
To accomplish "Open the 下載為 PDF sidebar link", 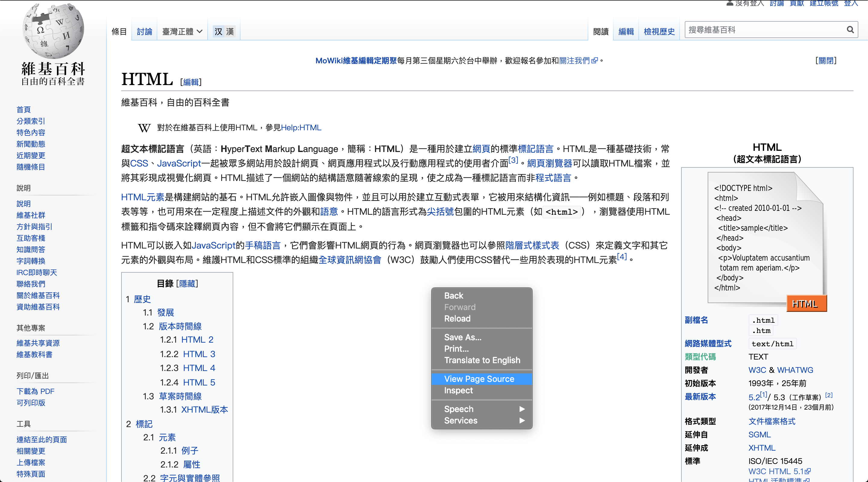I will click(x=35, y=391).
